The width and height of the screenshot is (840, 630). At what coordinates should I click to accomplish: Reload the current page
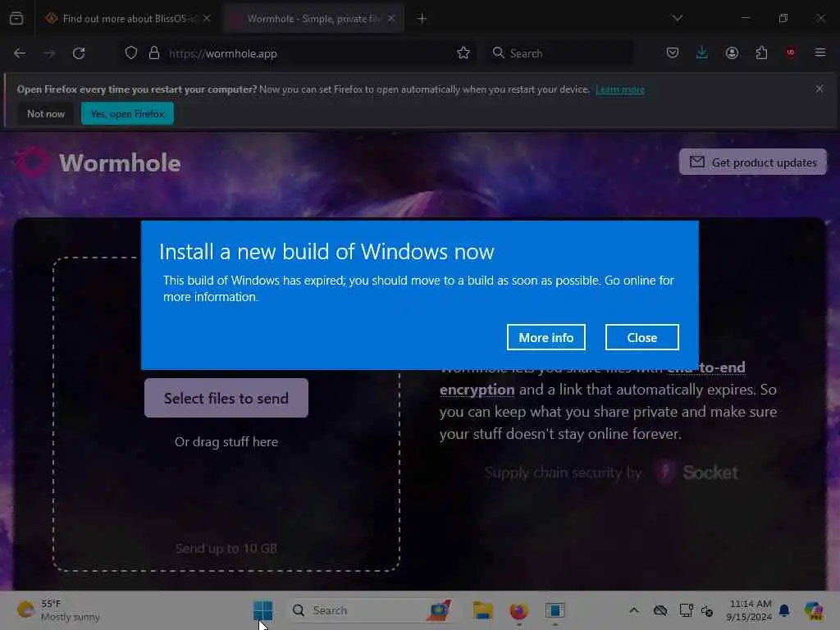click(x=79, y=53)
